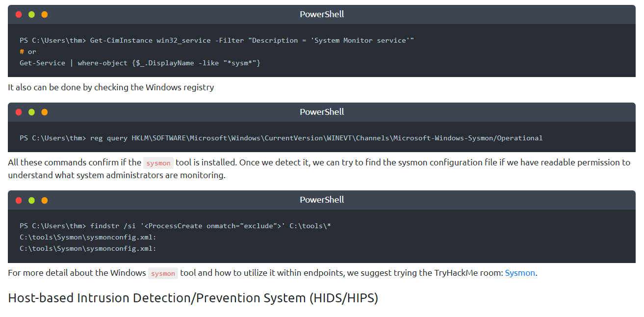Click the sysmon code tag before "tool and how"
The width and height of the screenshot is (644, 317).
tap(163, 273)
